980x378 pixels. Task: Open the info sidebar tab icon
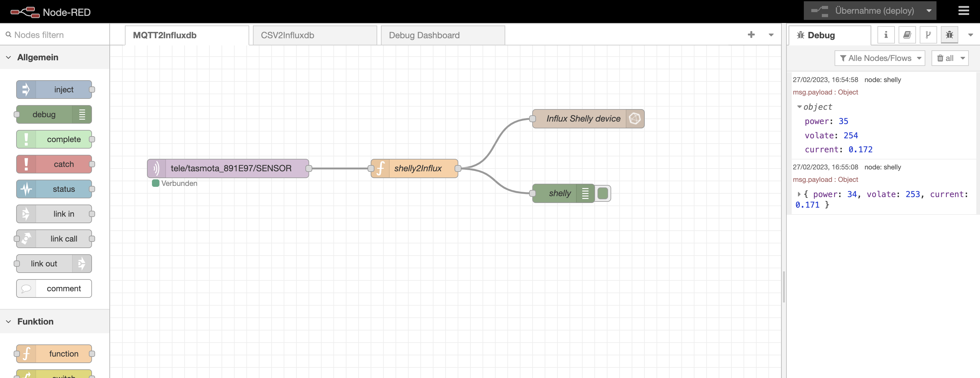click(x=886, y=35)
